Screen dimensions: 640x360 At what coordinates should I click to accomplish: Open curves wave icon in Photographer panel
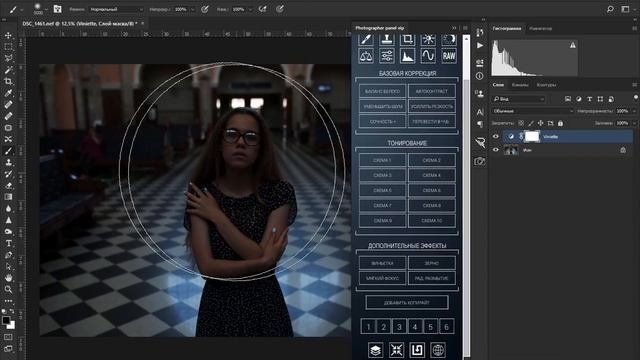428,56
